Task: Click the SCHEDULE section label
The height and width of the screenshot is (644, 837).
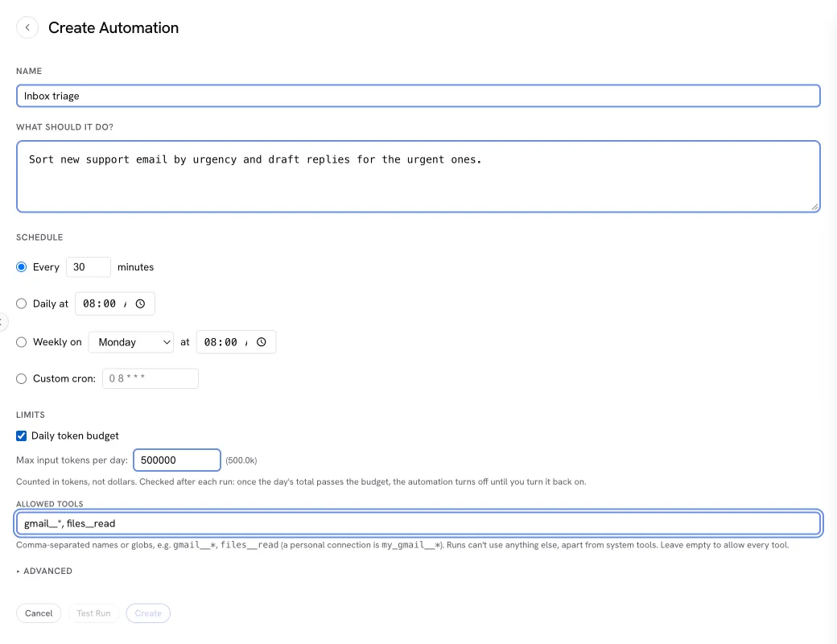Action: [39, 237]
